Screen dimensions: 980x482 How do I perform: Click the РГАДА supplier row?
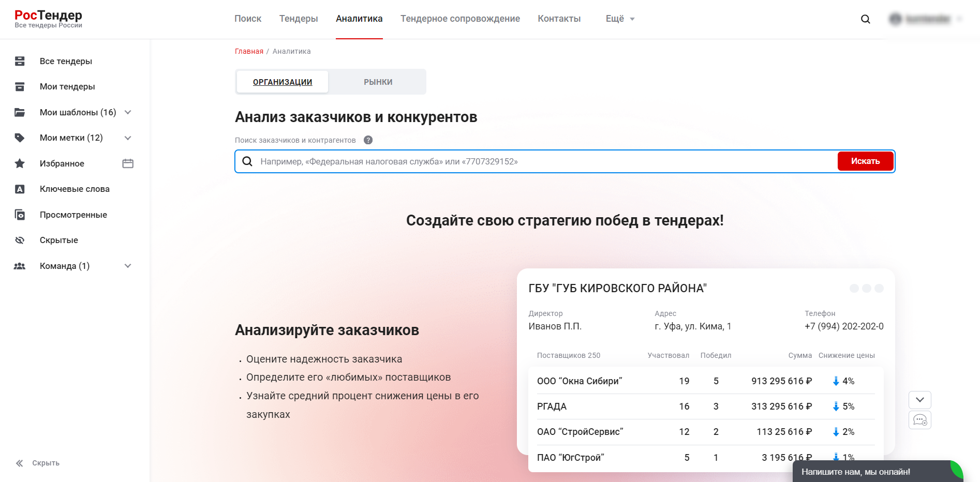pyautogui.click(x=706, y=406)
